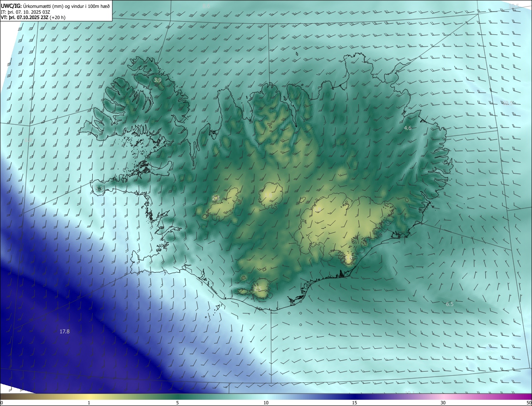Click the valid time line "VT: þri. 07.10.2025 23Z (+20 h)"

[x=33, y=17]
